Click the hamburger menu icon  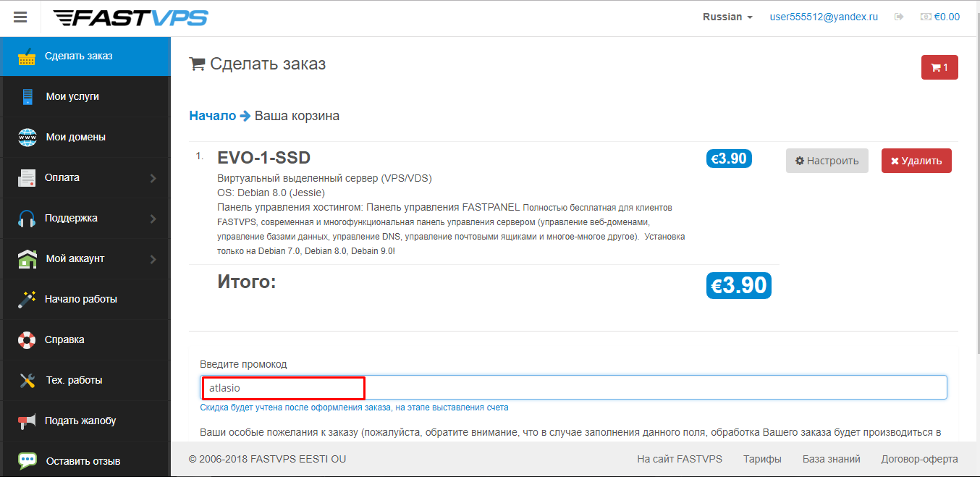click(x=20, y=17)
